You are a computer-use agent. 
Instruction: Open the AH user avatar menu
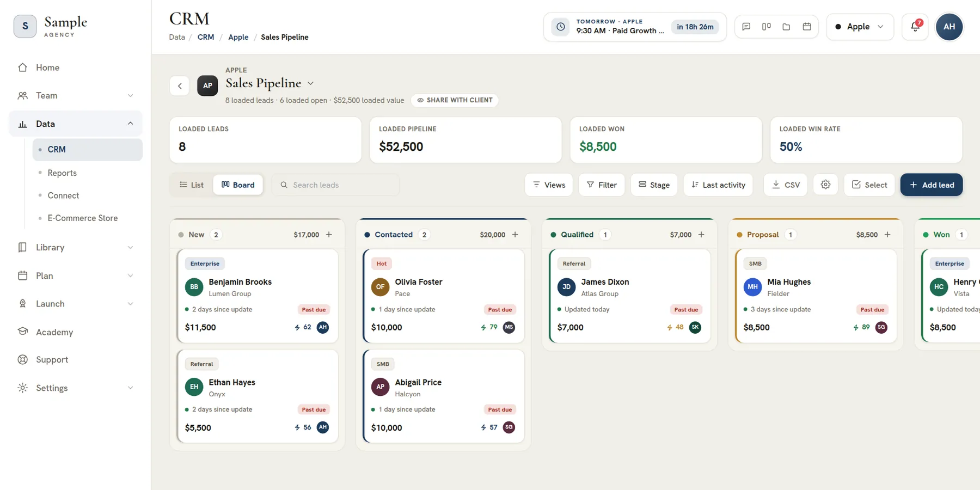point(949,27)
